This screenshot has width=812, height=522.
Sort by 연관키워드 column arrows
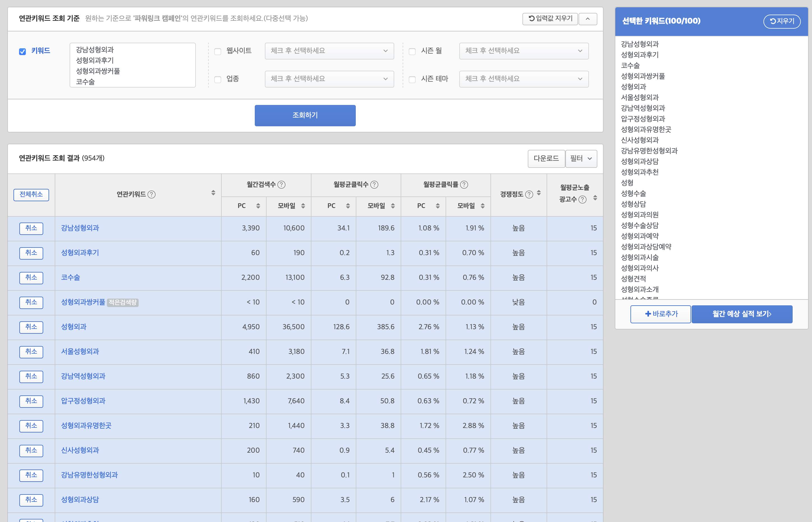(213, 193)
